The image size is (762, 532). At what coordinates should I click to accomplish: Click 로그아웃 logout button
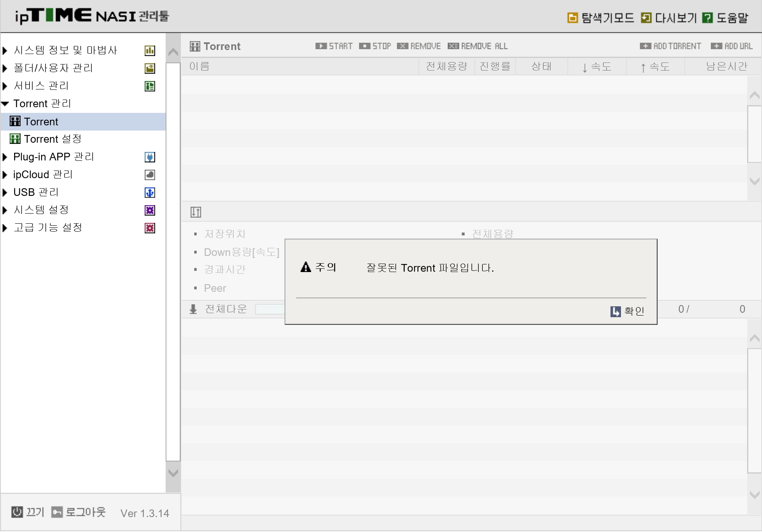click(79, 512)
